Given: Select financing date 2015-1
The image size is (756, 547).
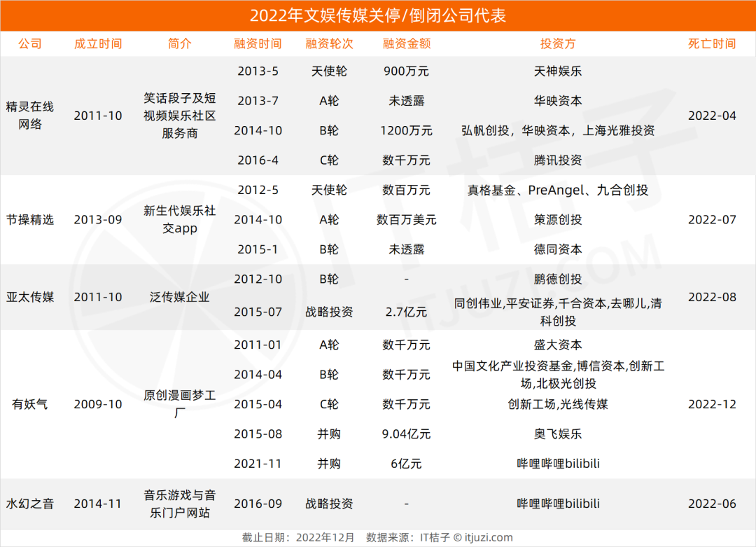Looking at the screenshot, I should (258, 249).
